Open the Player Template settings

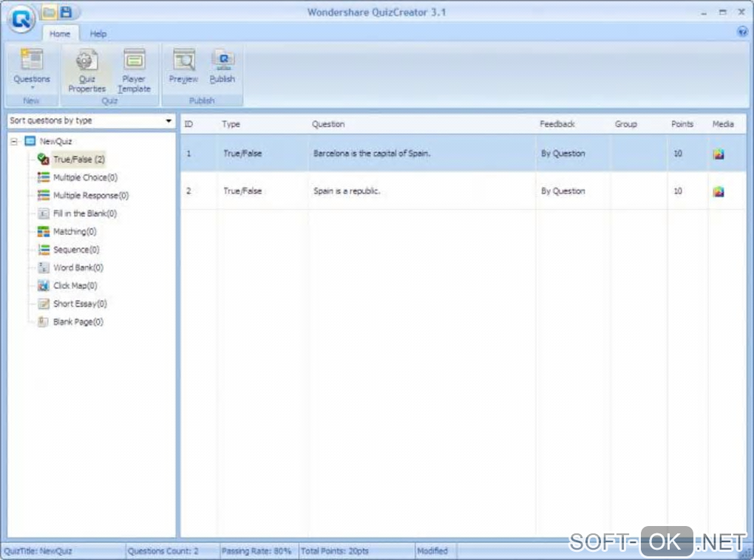coord(134,70)
